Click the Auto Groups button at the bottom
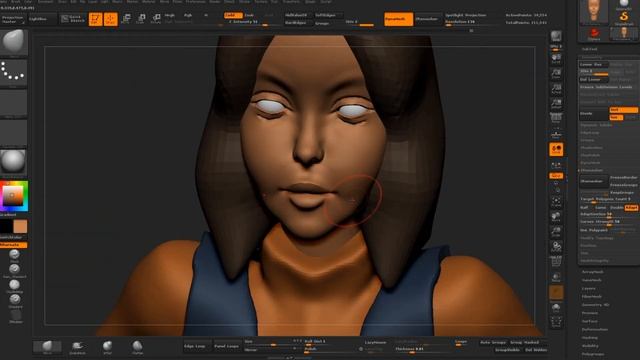Screen dimensions: 640x360 click(493, 342)
